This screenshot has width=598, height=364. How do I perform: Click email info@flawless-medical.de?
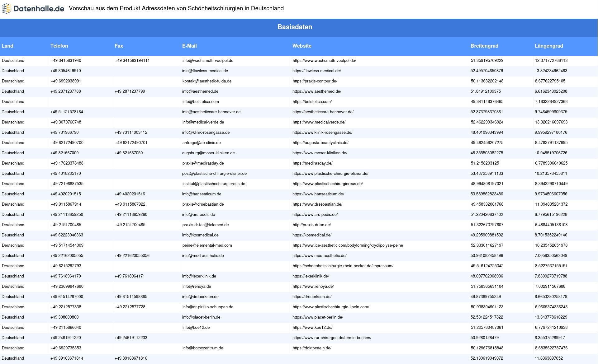[205, 71]
